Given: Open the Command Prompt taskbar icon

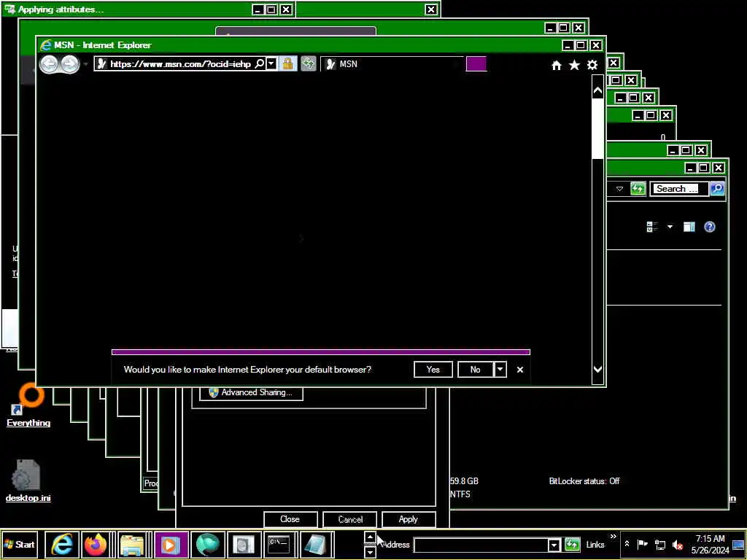Looking at the screenshot, I should pyautogui.click(x=279, y=544).
